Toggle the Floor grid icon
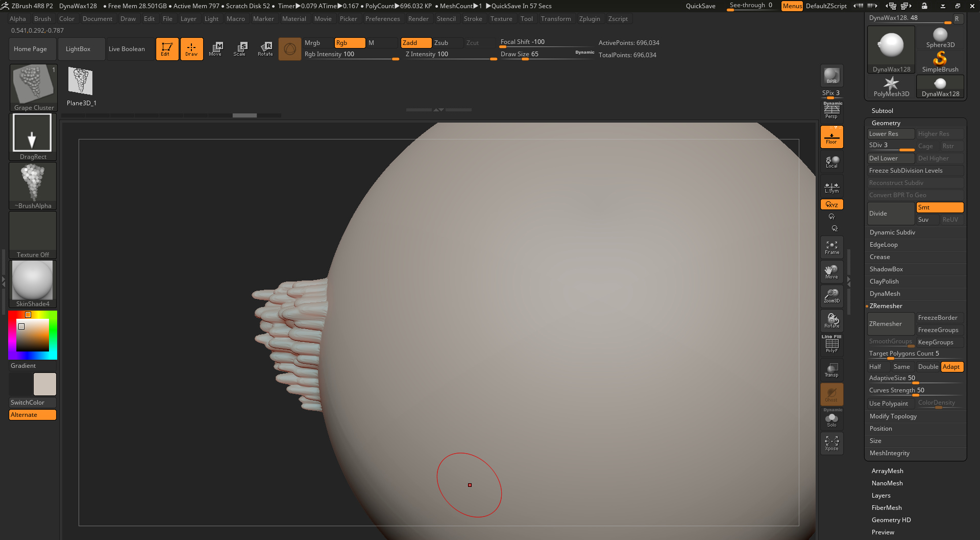This screenshot has width=980, height=540. coord(831,137)
